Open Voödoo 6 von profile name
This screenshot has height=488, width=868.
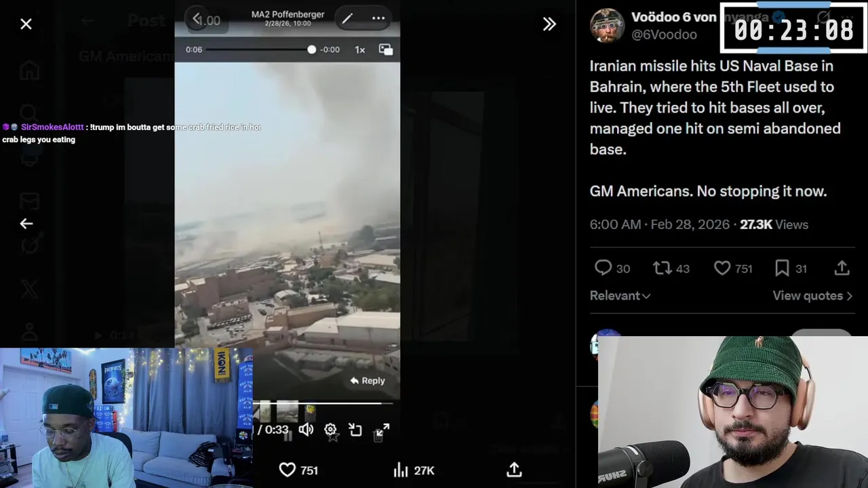[673, 17]
